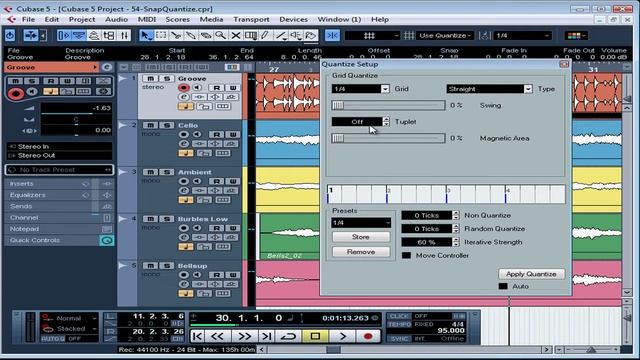Toggle Show Event Infoline icon

pyautogui.click(x=79, y=36)
